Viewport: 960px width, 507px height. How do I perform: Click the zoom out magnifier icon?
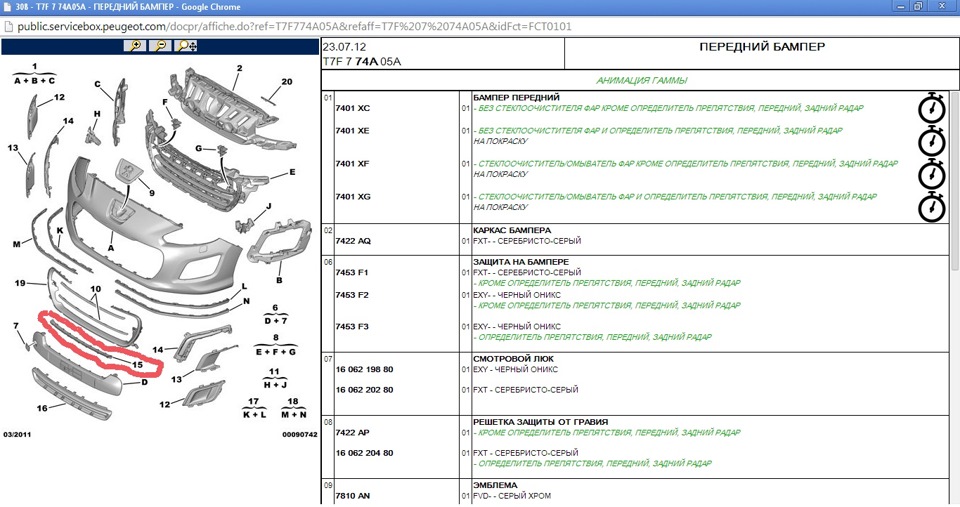click(x=160, y=46)
